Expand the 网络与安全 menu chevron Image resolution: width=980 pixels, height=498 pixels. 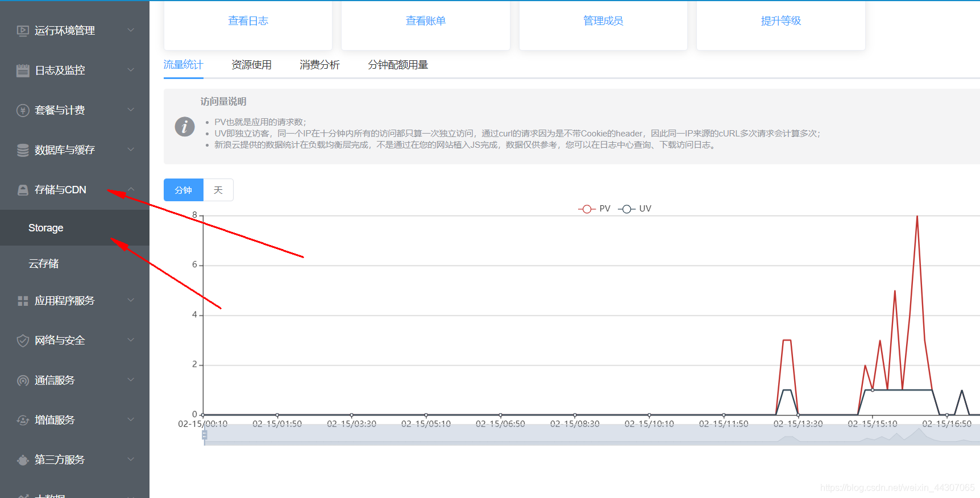(x=131, y=340)
